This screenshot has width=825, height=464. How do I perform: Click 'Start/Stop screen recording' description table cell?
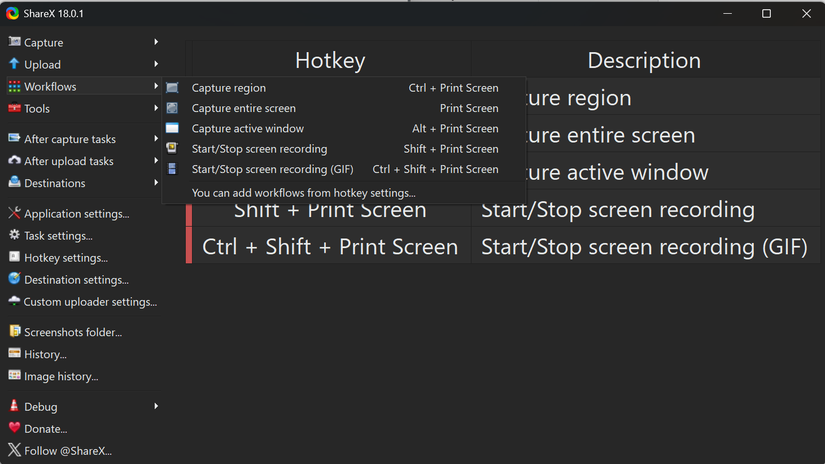646,209
